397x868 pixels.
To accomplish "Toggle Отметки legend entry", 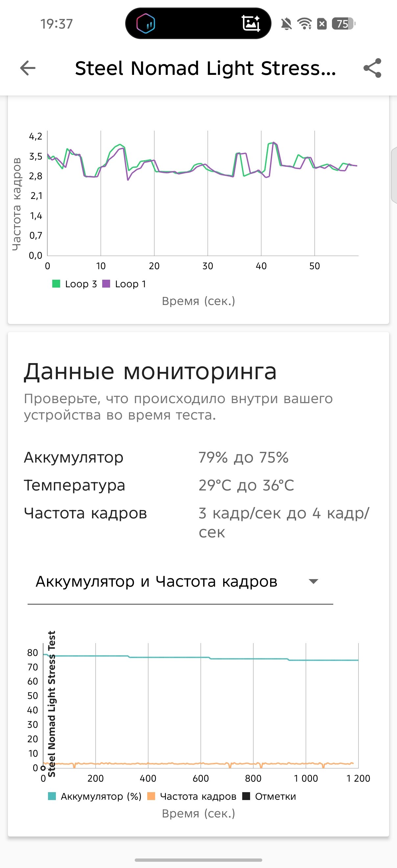I will click(269, 796).
